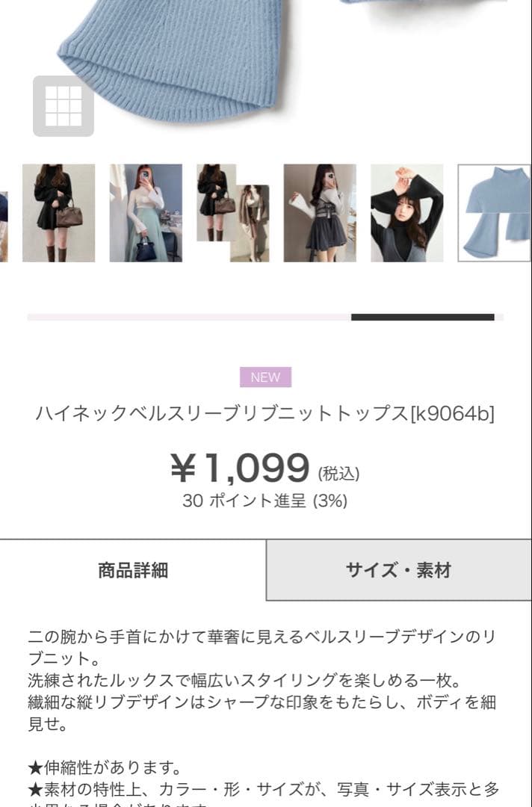Select white top with mint skirt thumbnail
Image resolution: width=532 pixels, height=807 pixels.
(x=146, y=213)
